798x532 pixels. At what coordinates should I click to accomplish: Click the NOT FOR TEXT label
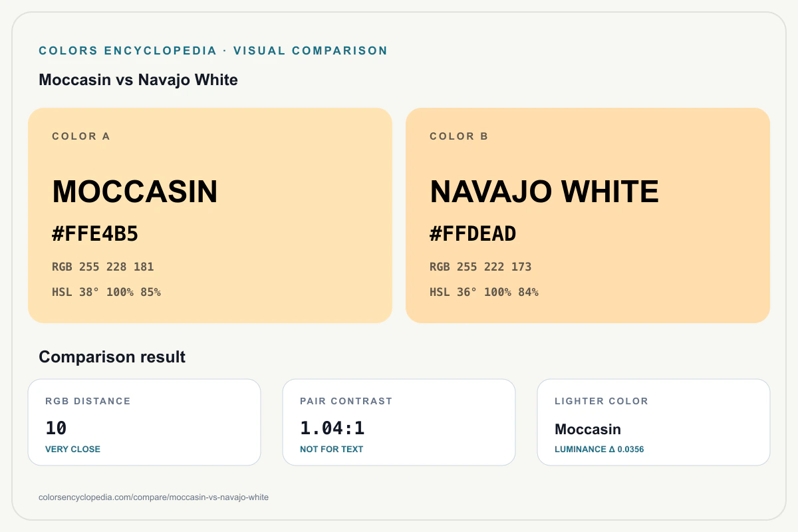[331, 449]
